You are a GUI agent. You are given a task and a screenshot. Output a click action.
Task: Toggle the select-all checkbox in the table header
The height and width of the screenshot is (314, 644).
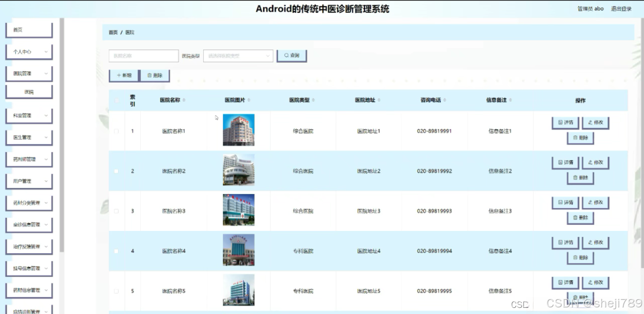pos(117,100)
